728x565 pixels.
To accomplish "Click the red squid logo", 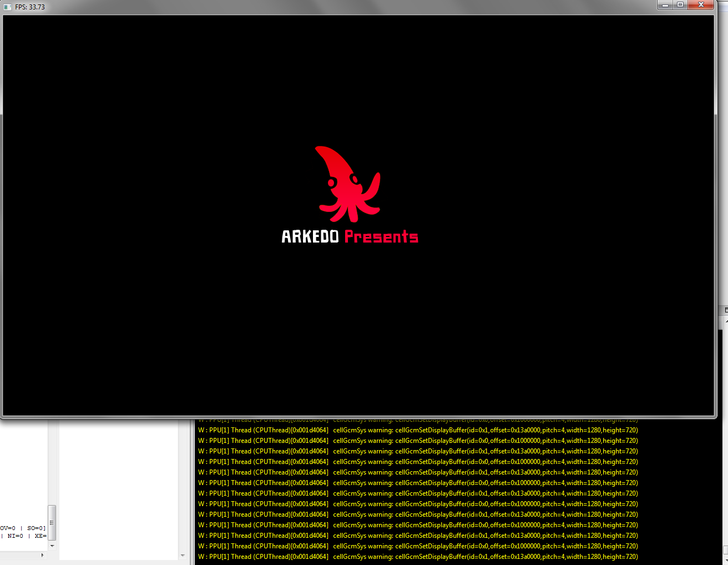I will click(347, 184).
